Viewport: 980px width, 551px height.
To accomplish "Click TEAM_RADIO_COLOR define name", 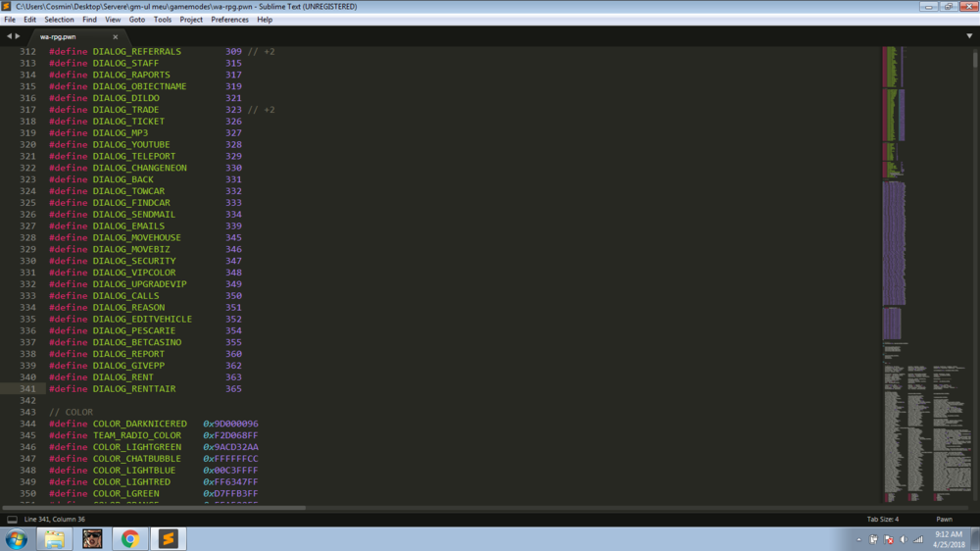I will [x=137, y=435].
